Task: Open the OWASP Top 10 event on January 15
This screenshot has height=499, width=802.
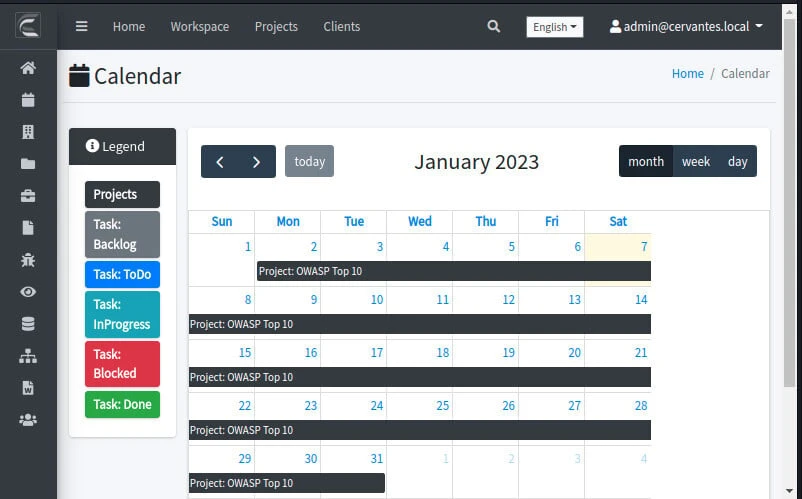Action: tap(419, 377)
